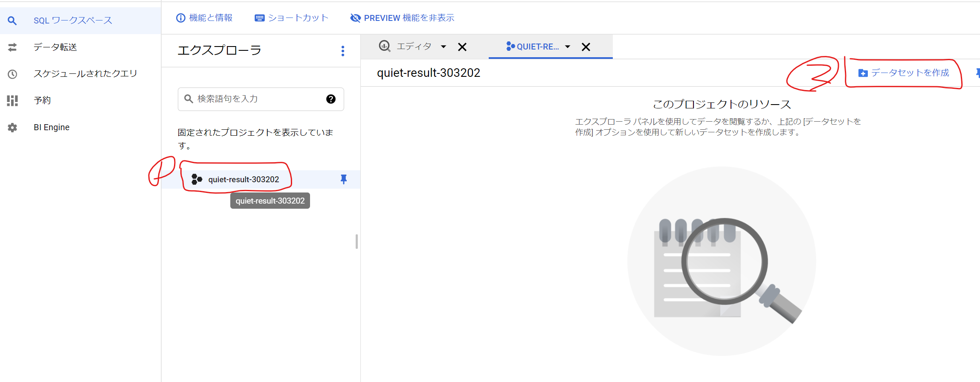Click the info circle icon
980x382 pixels.
[181, 18]
